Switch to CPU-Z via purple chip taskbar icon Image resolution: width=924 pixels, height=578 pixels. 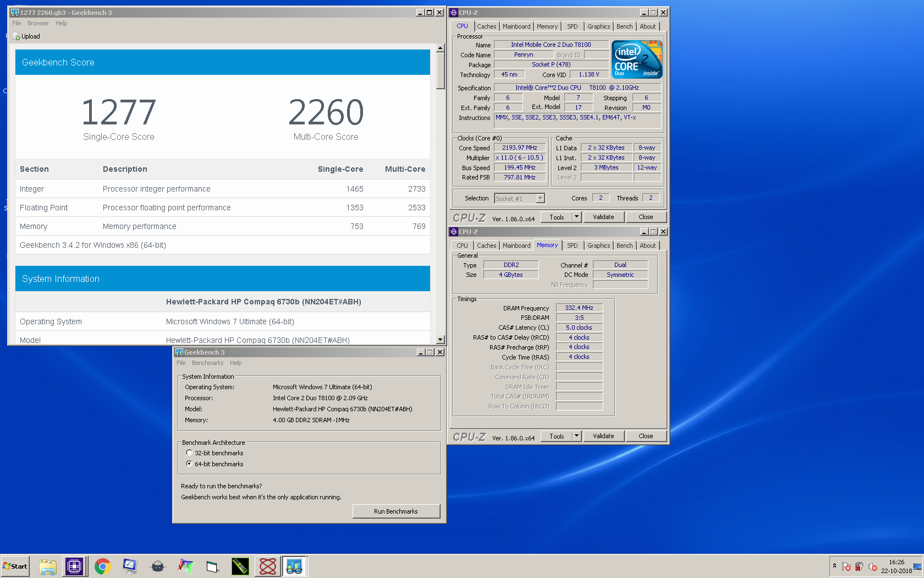74,566
